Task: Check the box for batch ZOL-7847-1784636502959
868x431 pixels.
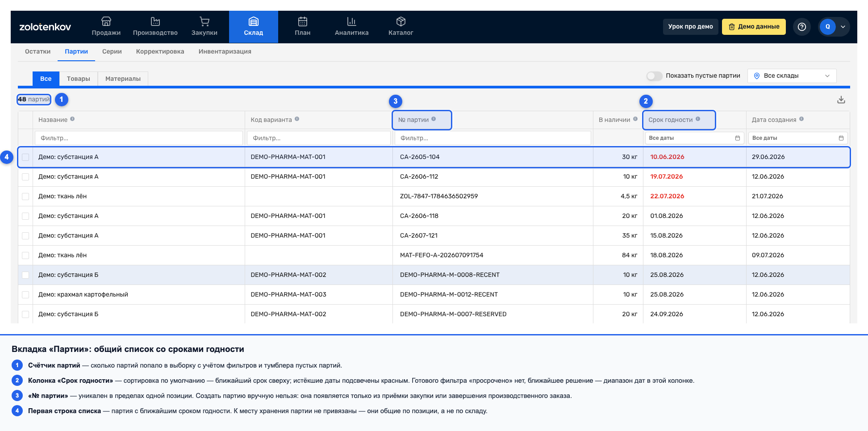Action: 25,197
